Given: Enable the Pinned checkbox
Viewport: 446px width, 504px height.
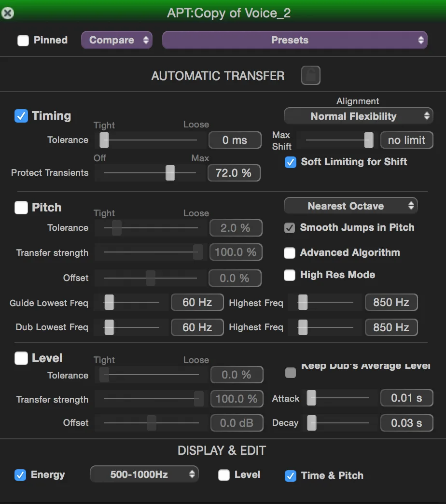Looking at the screenshot, I should [23, 41].
